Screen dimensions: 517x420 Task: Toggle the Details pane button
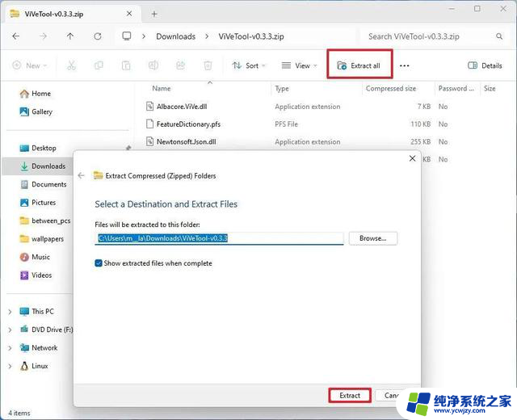(x=485, y=65)
